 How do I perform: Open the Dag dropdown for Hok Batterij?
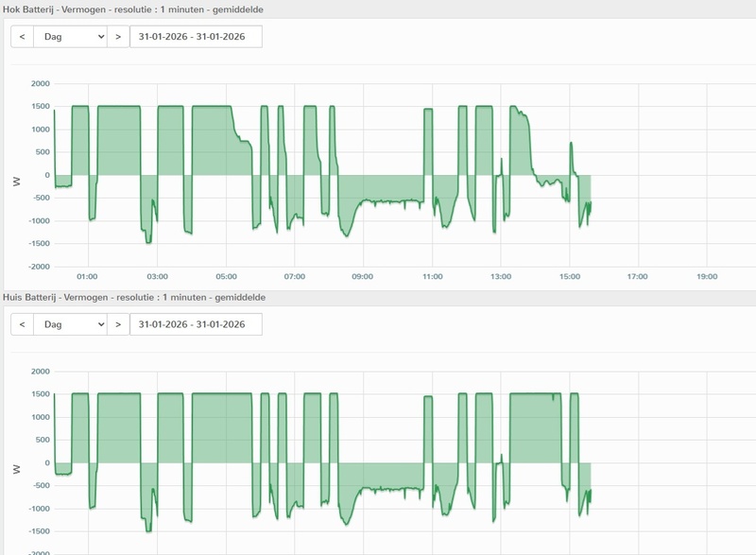(71, 37)
